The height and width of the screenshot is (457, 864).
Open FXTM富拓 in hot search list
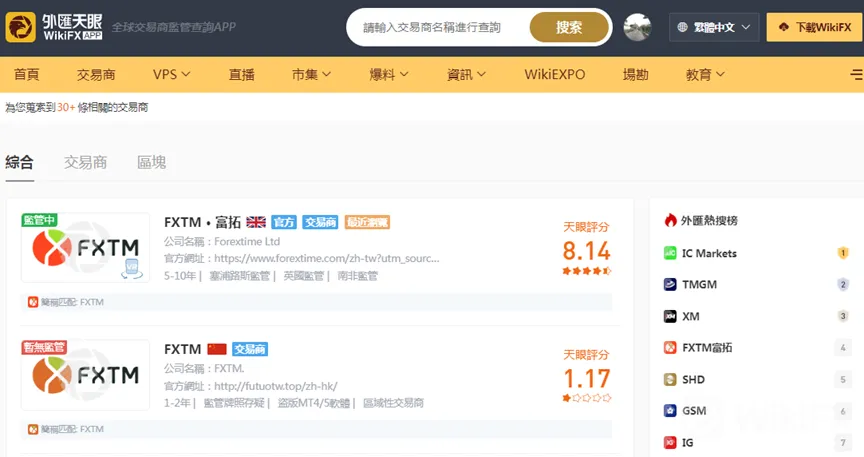(707, 348)
